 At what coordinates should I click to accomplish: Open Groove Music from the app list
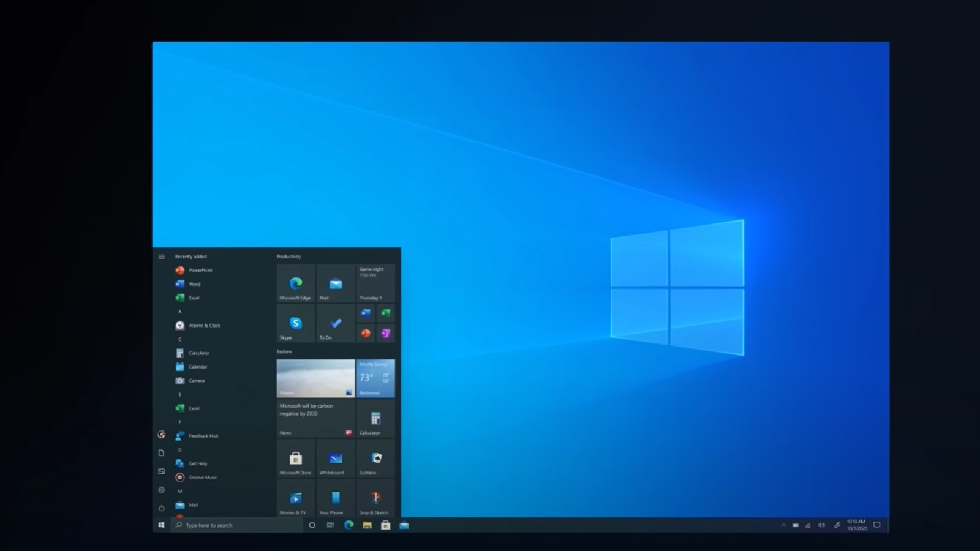tap(196, 478)
